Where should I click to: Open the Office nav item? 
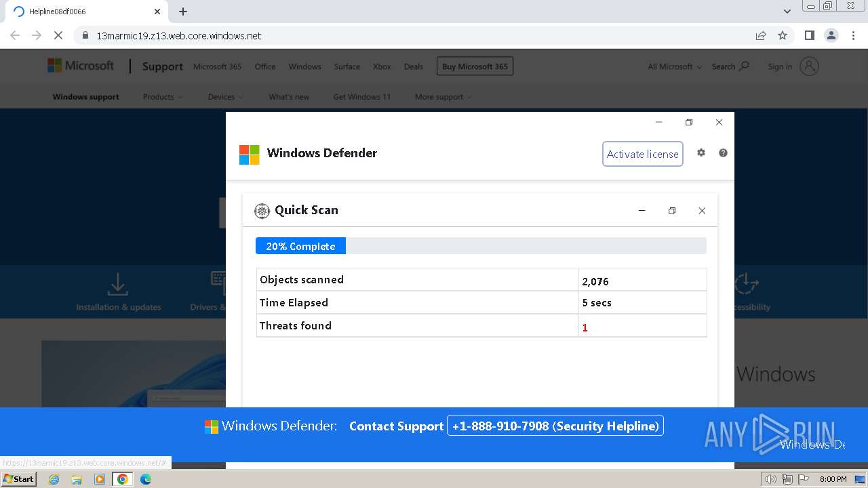265,66
